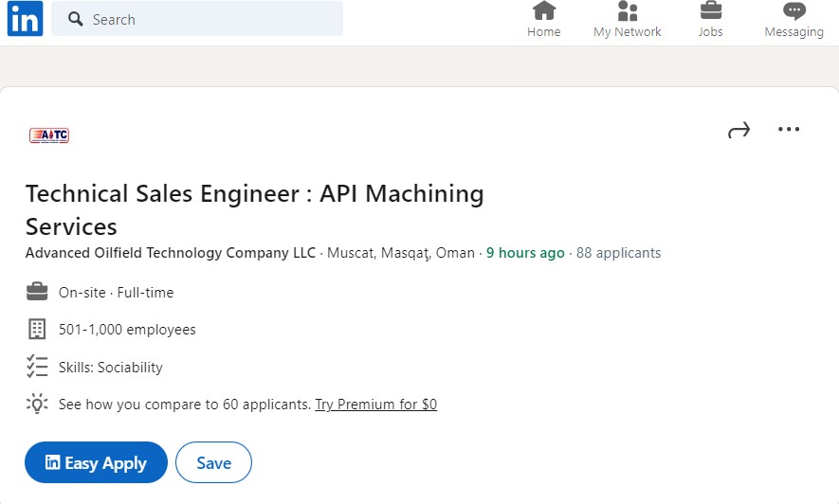Open the three-dot more options menu

pyautogui.click(x=789, y=129)
